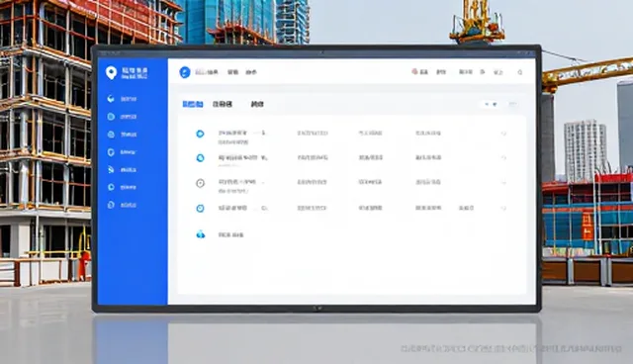Open the first header nav item beside the blue icon
This screenshot has width=633, height=364.
[207, 72]
